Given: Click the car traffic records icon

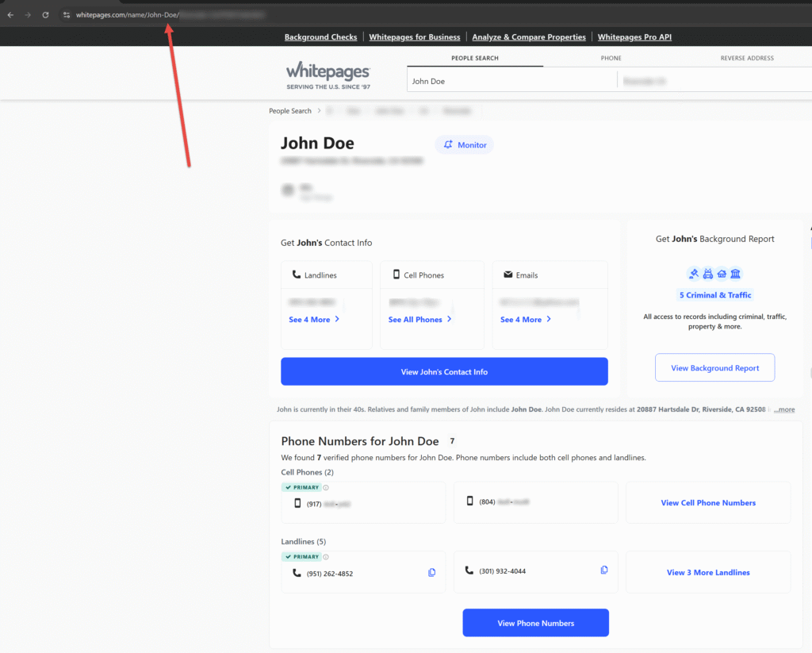Looking at the screenshot, I should [x=707, y=274].
